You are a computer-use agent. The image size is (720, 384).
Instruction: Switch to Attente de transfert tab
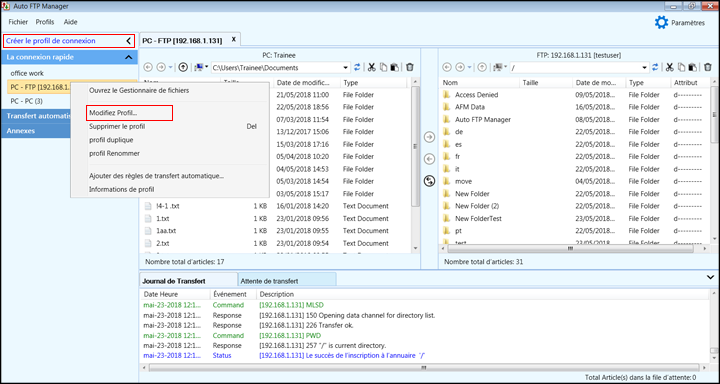click(270, 281)
